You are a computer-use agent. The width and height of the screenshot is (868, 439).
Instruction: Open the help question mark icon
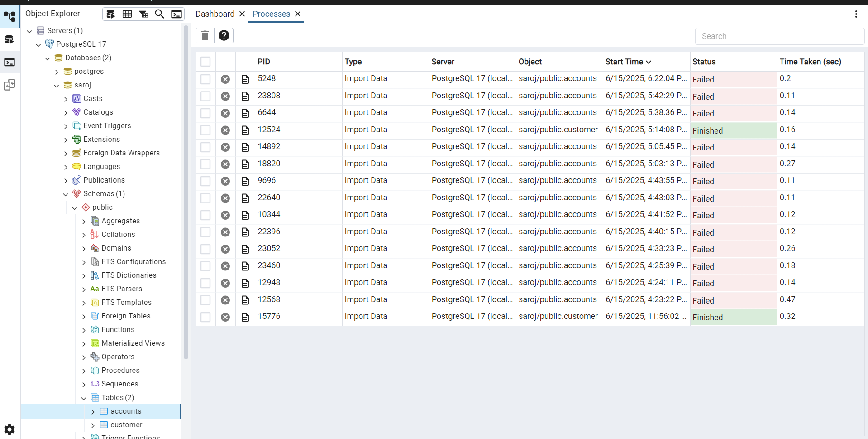click(224, 35)
